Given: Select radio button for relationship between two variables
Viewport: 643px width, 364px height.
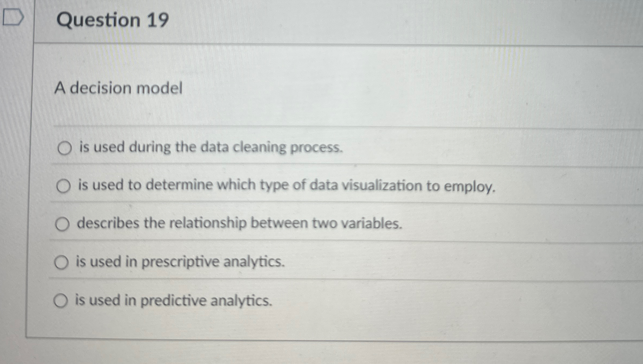Looking at the screenshot, I should (x=63, y=223).
